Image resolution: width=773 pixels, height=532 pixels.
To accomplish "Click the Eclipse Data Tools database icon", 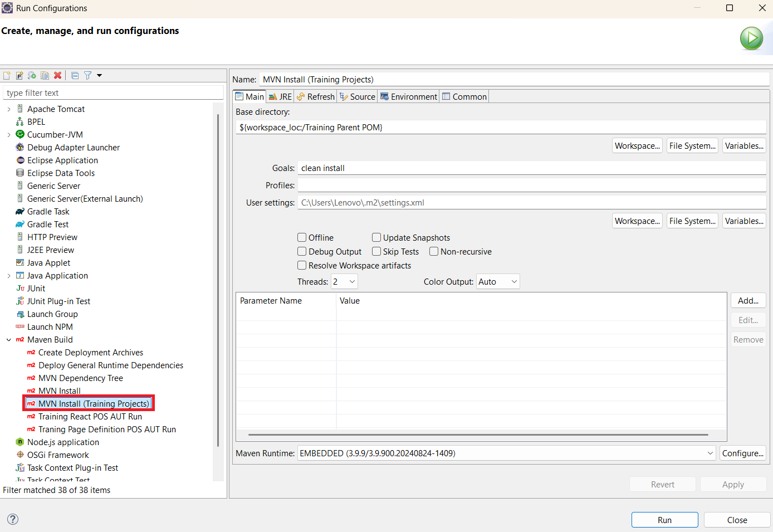I will [x=20, y=173].
